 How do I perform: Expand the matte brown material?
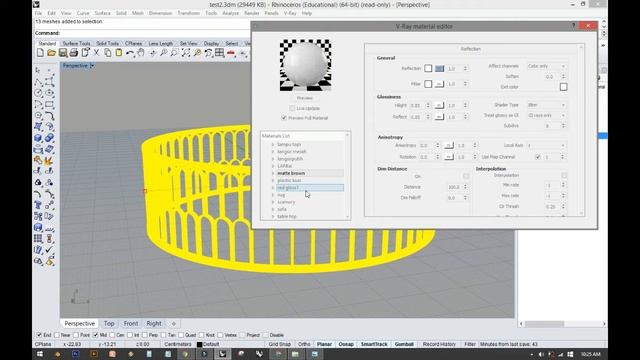[273, 173]
